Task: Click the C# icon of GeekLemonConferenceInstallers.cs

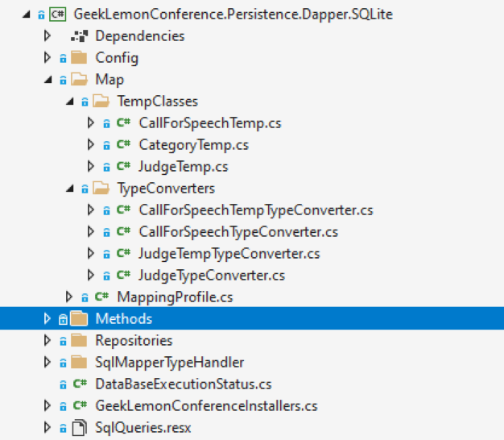Action: [80, 405]
